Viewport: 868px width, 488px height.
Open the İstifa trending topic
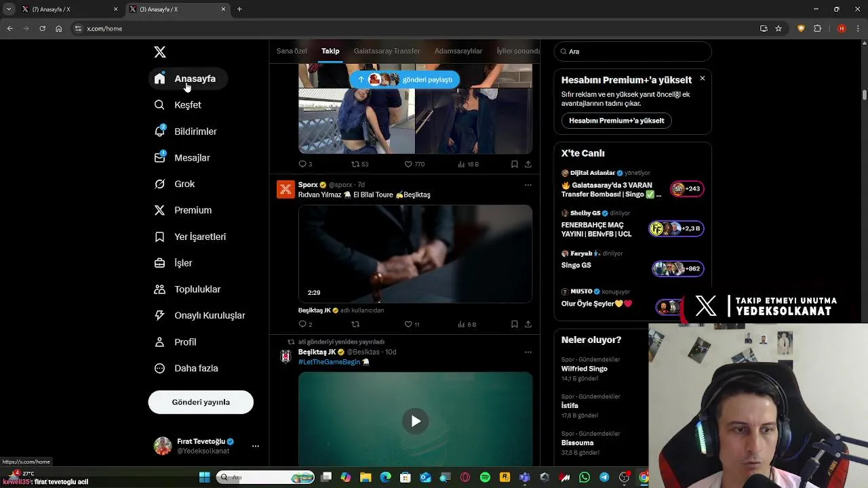[570, 406]
